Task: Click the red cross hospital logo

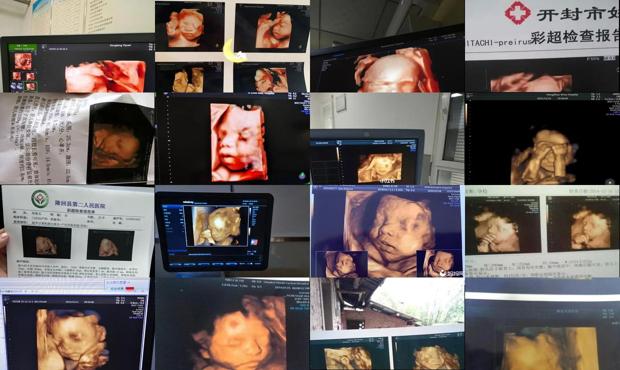Action: pos(518,13)
